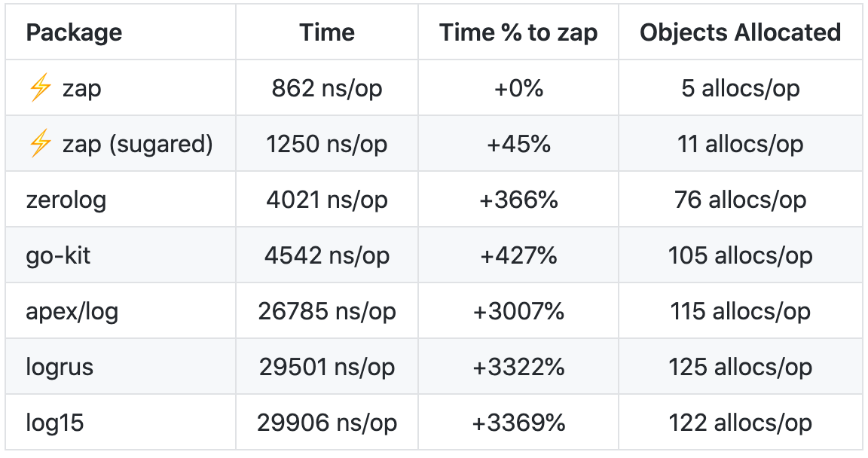This screenshot has height=458, width=868.
Task: Select the go-kit package cell
Action: [58, 255]
